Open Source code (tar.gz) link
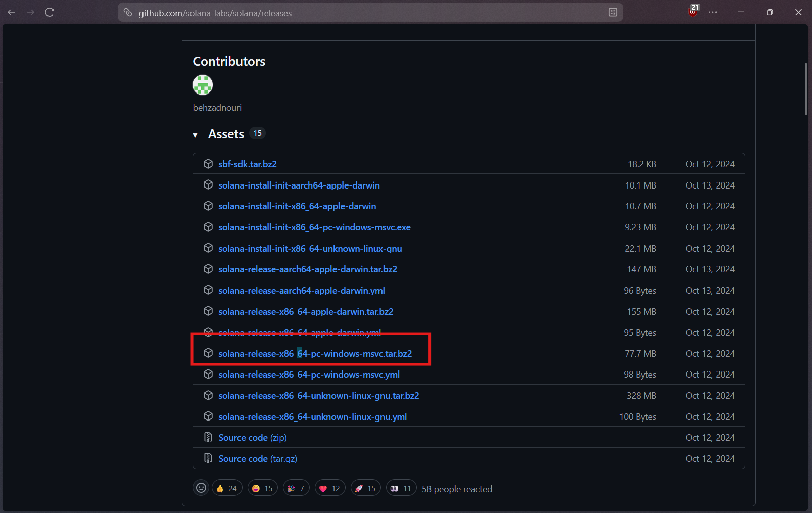This screenshot has height=513, width=812. 258,459
